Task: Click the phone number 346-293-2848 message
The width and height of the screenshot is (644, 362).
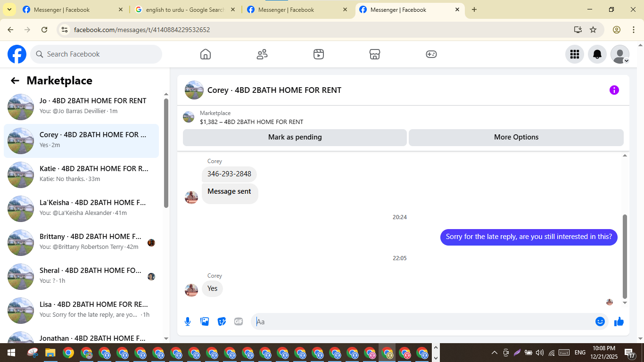Action: click(229, 174)
